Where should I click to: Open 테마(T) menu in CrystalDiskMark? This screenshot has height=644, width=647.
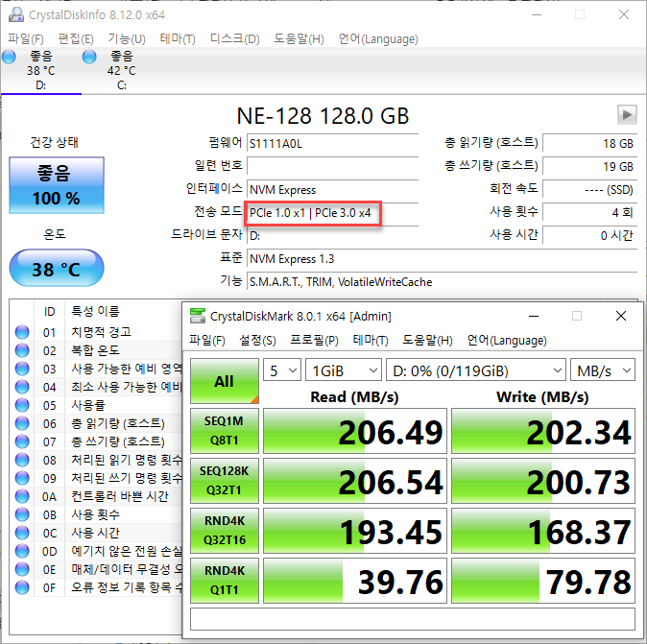[x=371, y=341]
